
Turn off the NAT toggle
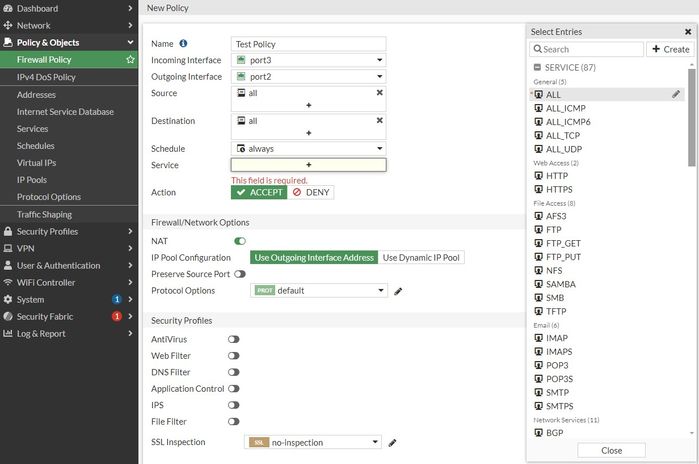coord(240,241)
